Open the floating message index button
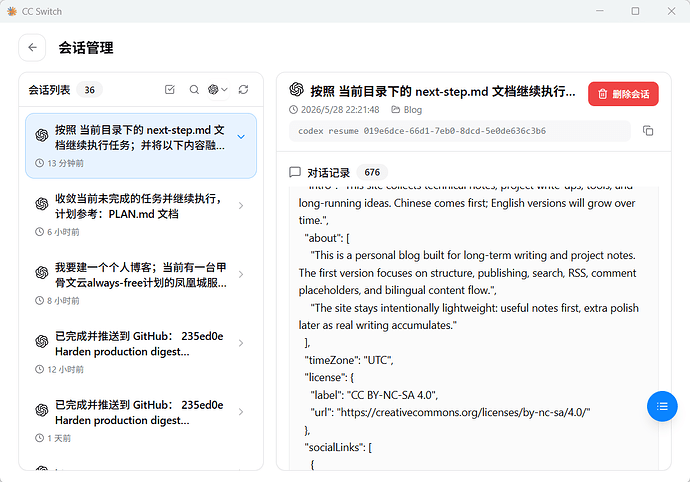The width and height of the screenshot is (690, 482). pos(662,406)
